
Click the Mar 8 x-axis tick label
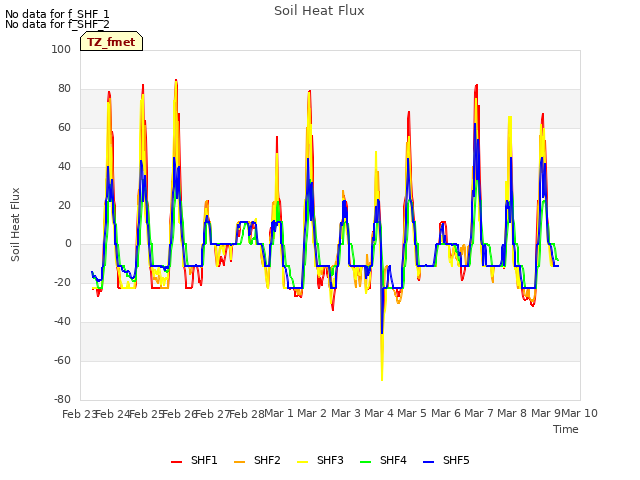point(512,413)
